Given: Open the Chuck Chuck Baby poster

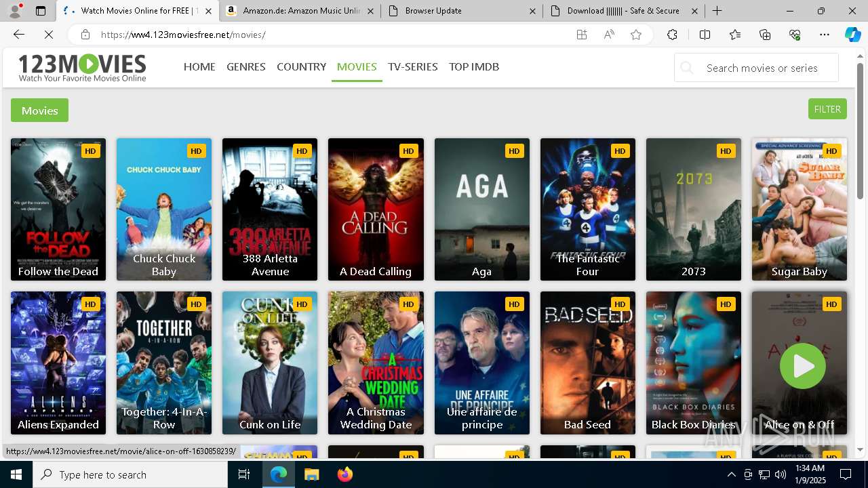Looking at the screenshot, I should point(164,209).
